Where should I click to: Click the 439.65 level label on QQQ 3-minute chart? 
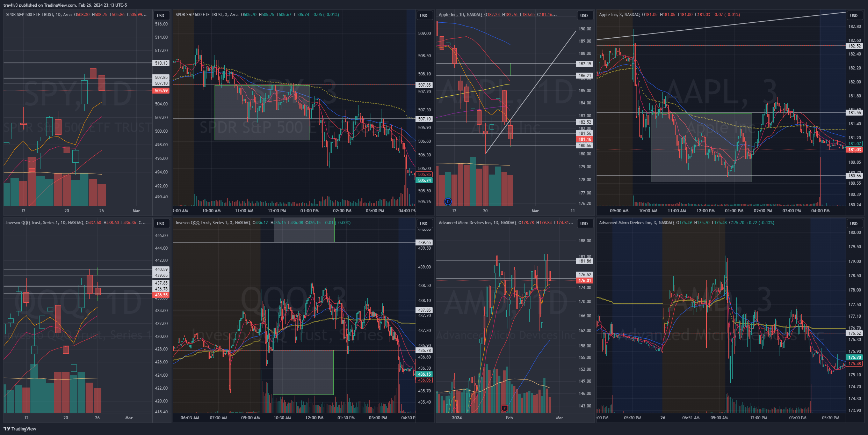click(x=424, y=242)
